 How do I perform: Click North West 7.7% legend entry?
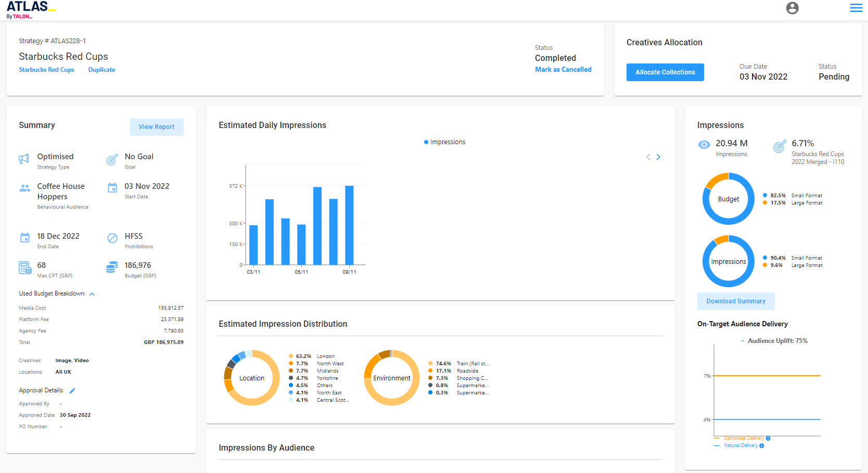coord(316,364)
